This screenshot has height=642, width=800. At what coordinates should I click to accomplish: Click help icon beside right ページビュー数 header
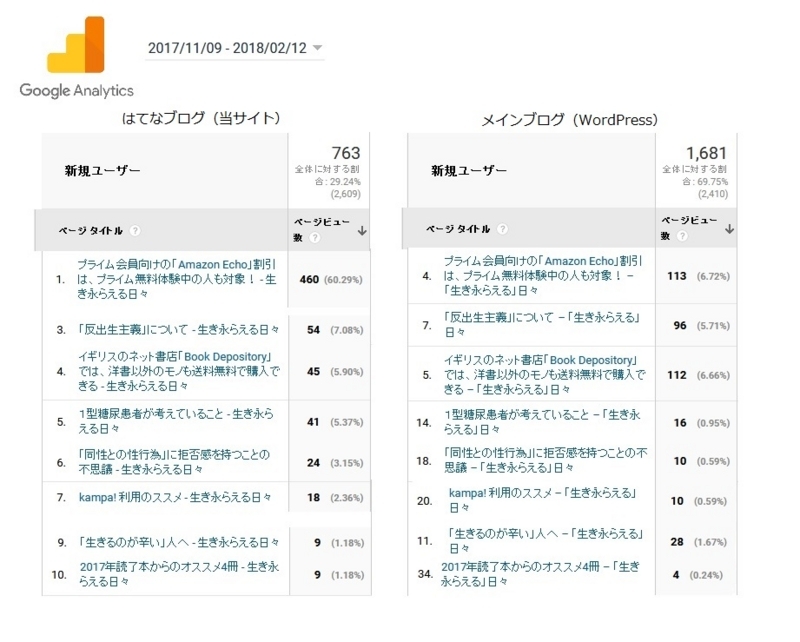point(682,236)
